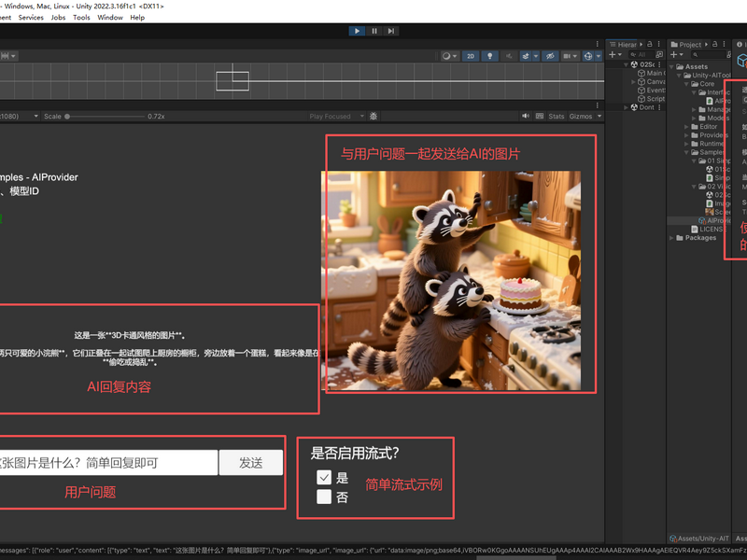Select the AIProvider asset in Project
Image resolution: width=747 pixels, height=560 pixels.
pyautogui.click(x=714, y=220)
